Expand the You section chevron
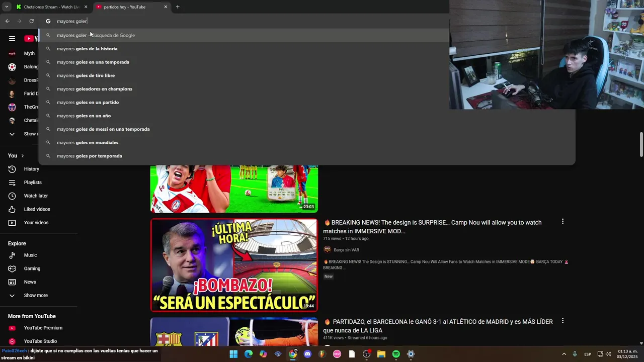 point(22,156)
